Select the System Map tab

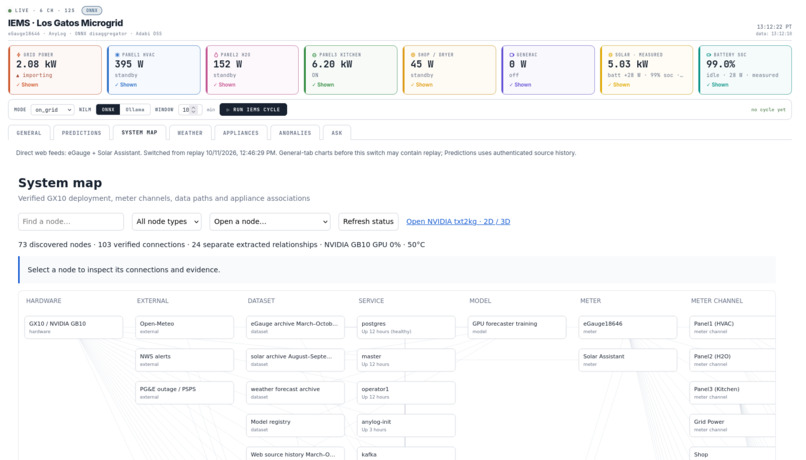(139, 133)
